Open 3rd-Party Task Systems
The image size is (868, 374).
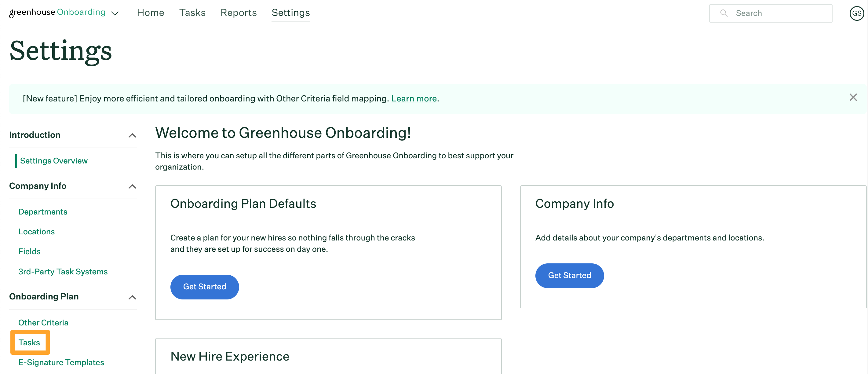click(63, 271)
